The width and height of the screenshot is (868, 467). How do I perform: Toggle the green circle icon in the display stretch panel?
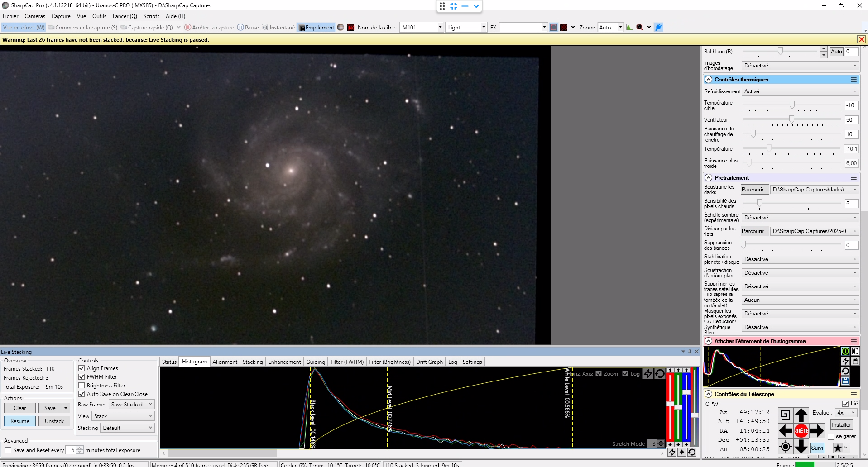click(845, 351)
